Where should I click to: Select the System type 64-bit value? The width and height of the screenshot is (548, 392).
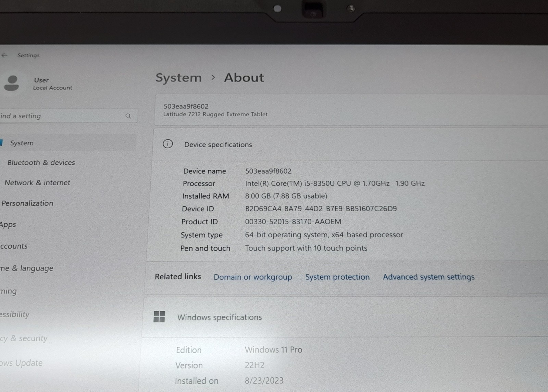click(x=324, y=235)
